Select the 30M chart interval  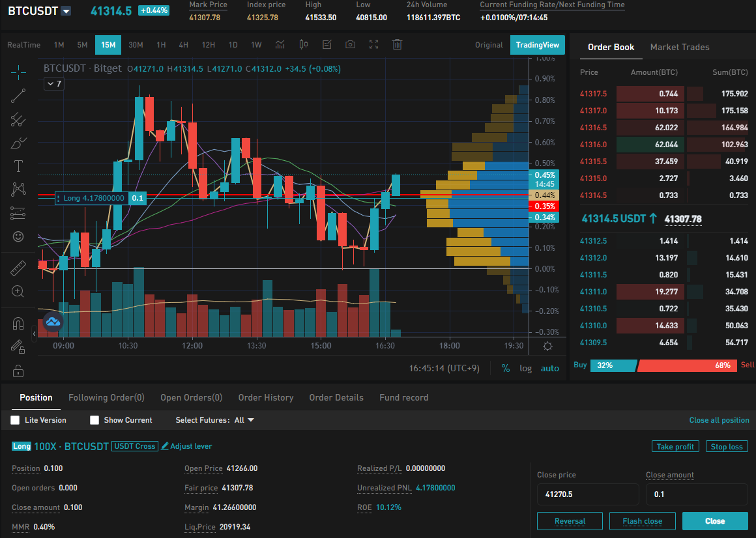tap(136, 45)
